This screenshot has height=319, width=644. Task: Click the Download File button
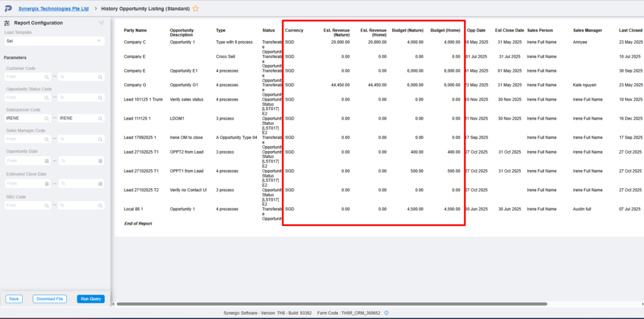50,299
